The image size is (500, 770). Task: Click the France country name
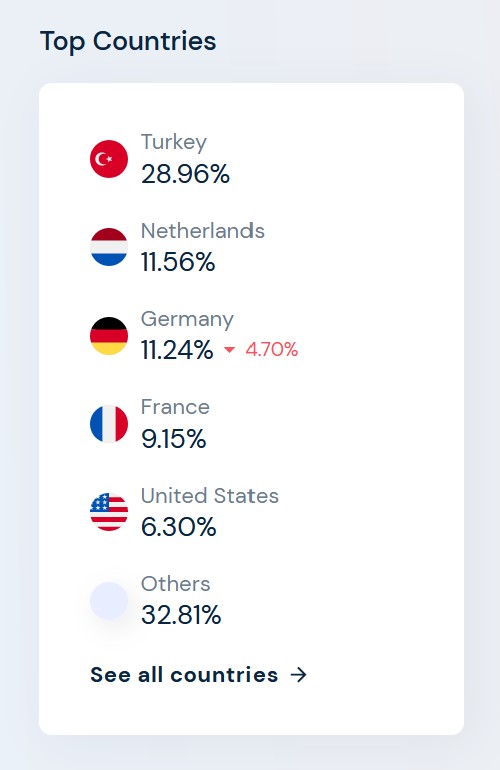pos(175,407)
